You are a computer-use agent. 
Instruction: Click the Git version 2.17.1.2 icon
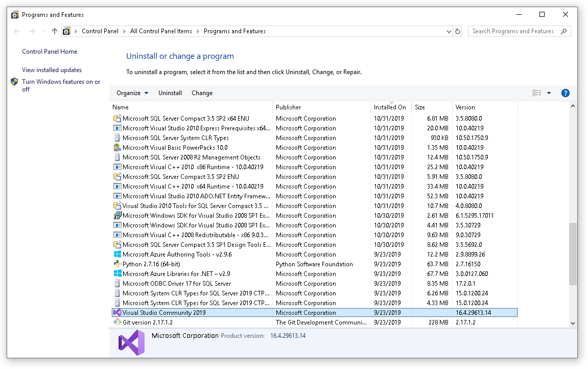[x=117, y=322]
